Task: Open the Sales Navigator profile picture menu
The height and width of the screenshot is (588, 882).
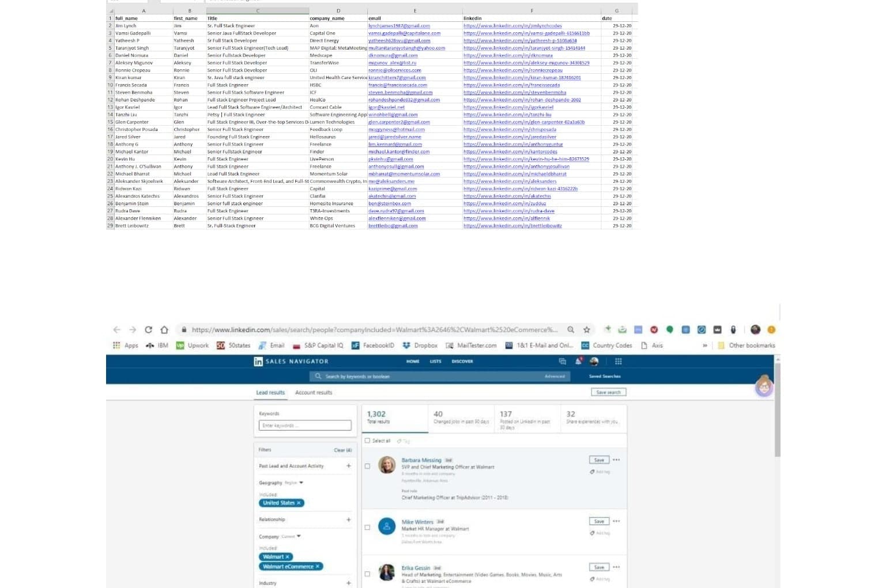Action: pos(594,361)
